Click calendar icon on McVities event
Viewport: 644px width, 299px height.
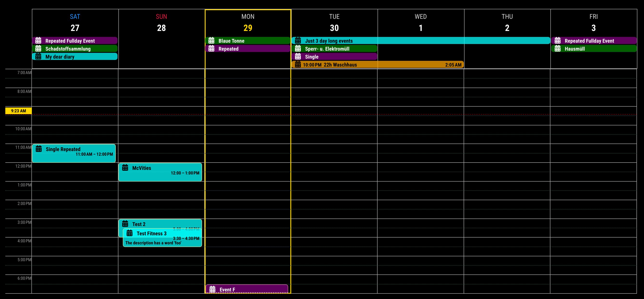[125, 168]
